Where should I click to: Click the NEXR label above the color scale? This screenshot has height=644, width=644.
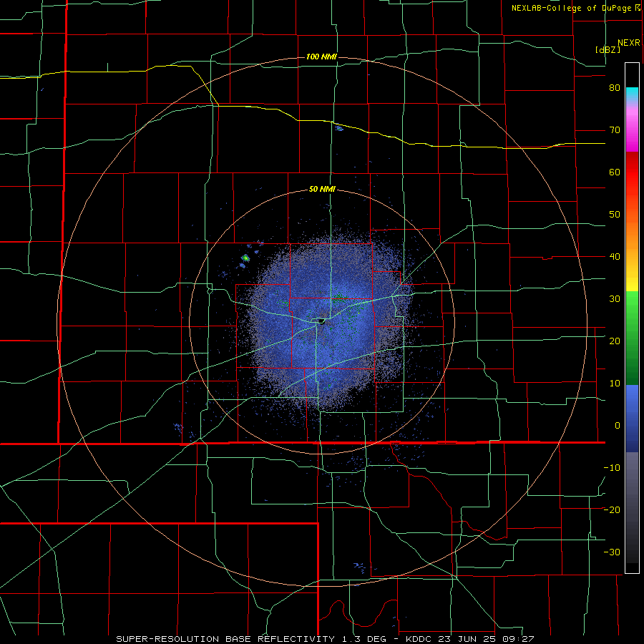pyautogui.click(x=629, y=43)
